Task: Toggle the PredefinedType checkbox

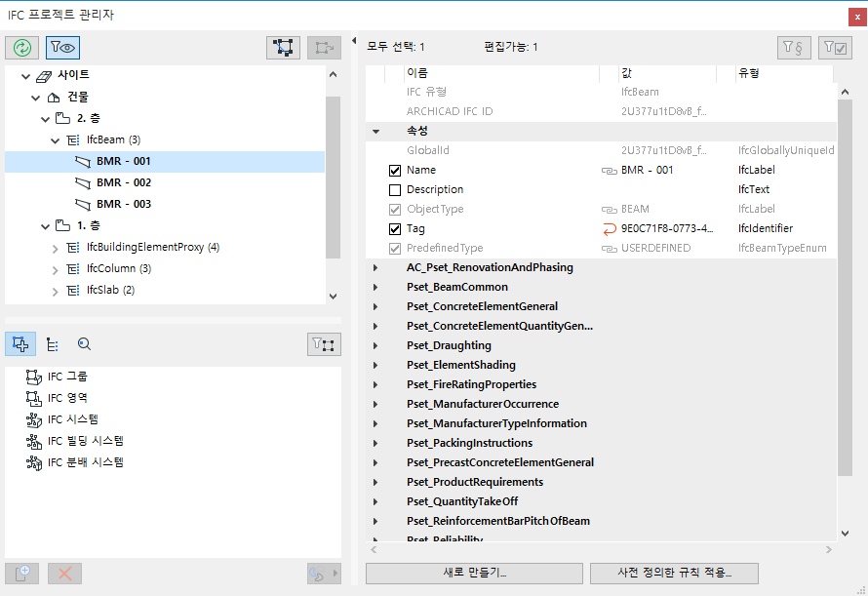Action: (x=395, y=249)
